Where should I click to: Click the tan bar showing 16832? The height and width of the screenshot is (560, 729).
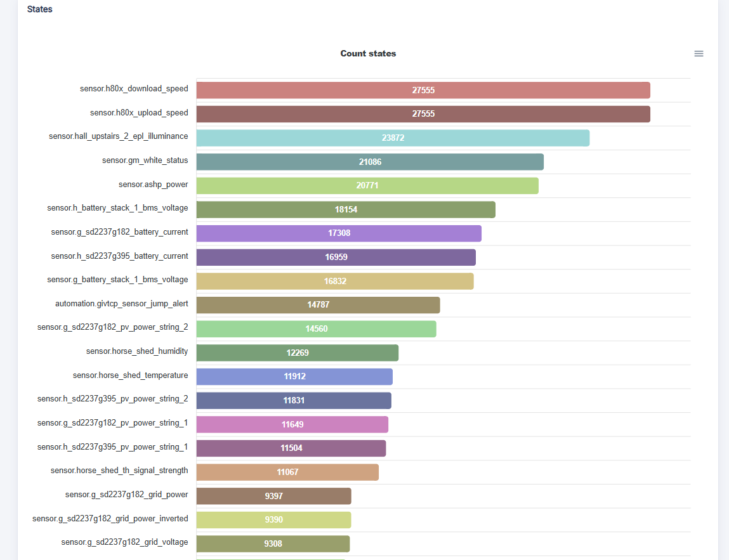[335, 281]
